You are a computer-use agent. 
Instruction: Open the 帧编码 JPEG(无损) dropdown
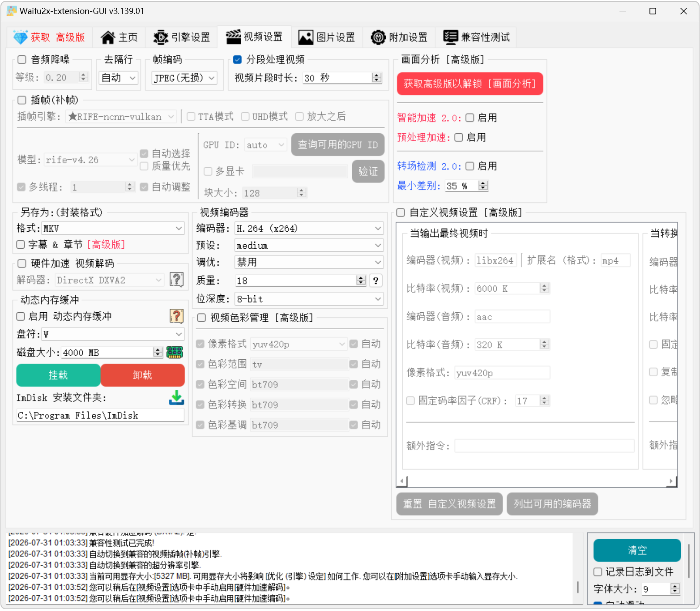[185, 78]
